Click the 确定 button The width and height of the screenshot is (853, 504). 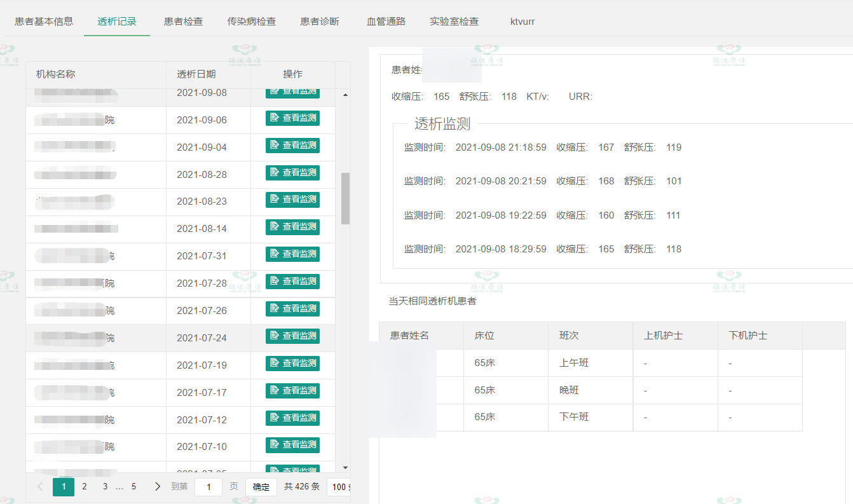click(x=261, y=487)
